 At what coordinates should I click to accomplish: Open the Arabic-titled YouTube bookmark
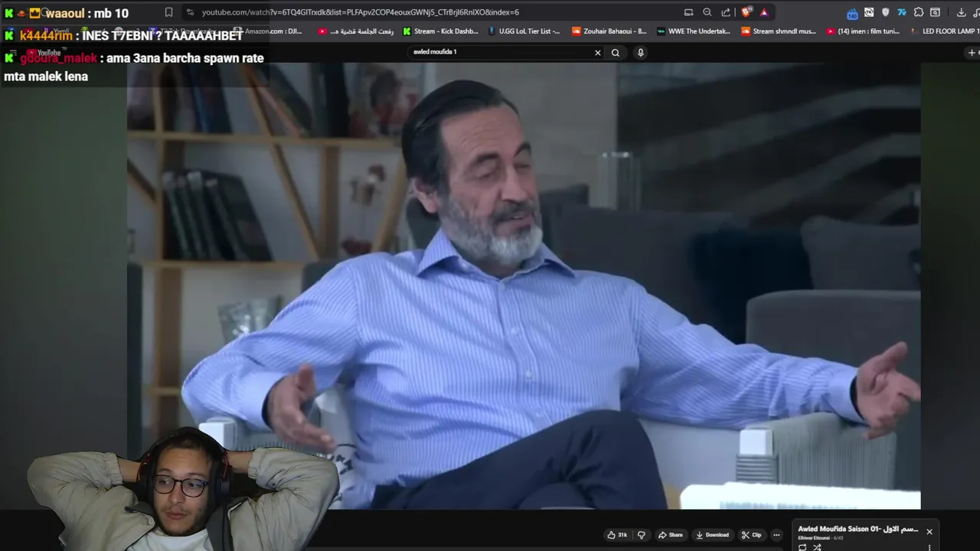(356, 31)
